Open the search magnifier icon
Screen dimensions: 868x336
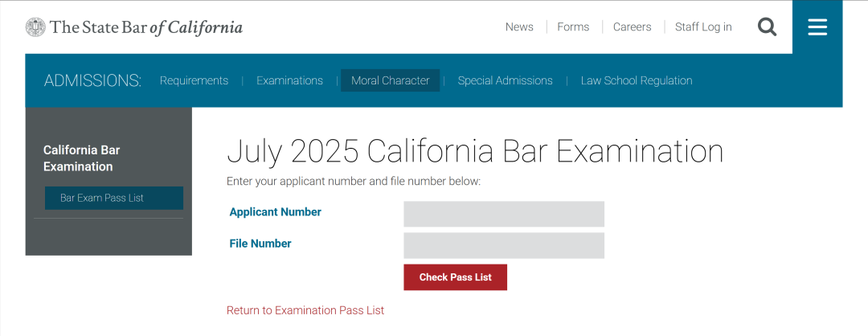click(768, 27)
